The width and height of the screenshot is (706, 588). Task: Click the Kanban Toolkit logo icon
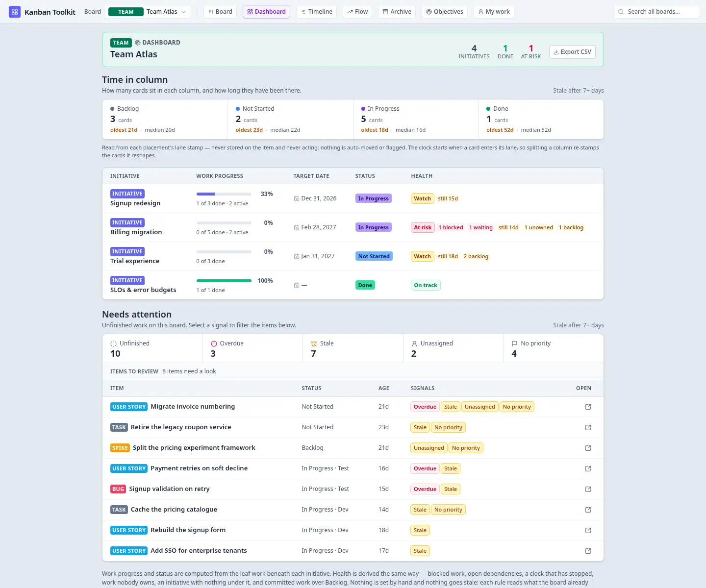[x=15, y=12]
